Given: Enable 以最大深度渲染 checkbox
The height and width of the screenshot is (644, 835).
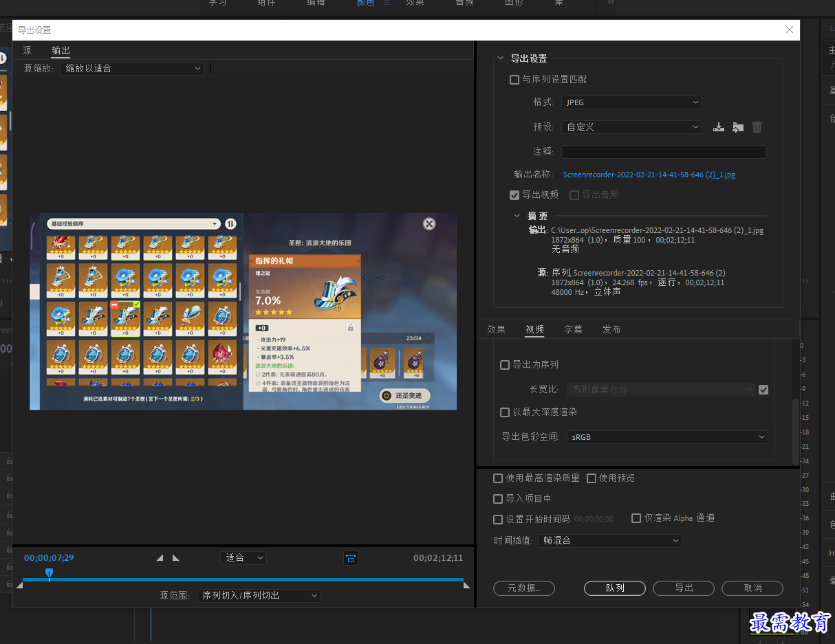Looking at the screenshot, I should click(505, 412).
